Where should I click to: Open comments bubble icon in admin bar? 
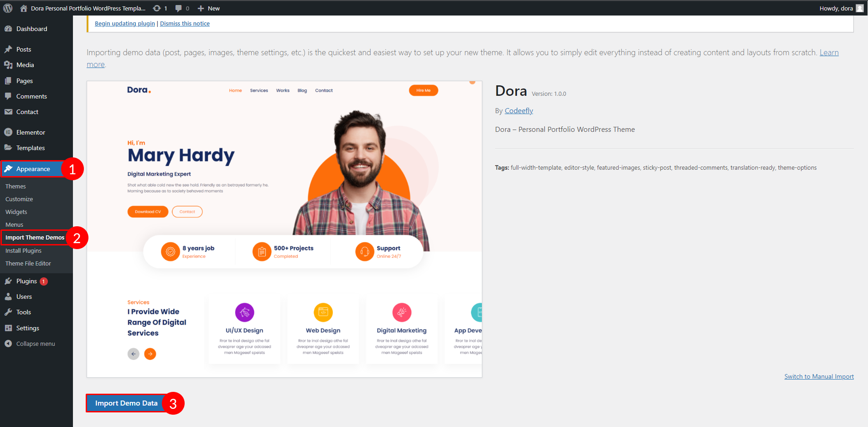tap(179, 8)
